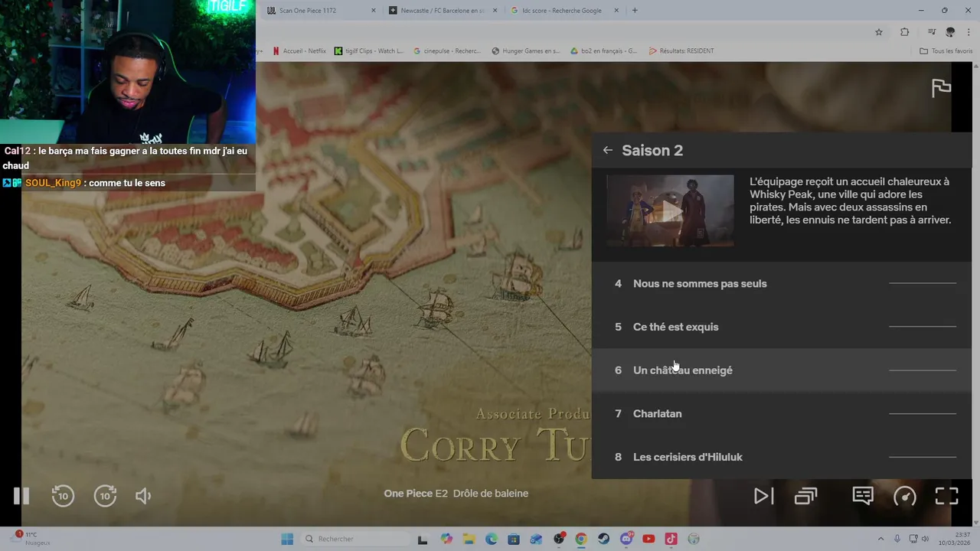
Task: Open YouTube app from taskbar
Action: [648, 539]
